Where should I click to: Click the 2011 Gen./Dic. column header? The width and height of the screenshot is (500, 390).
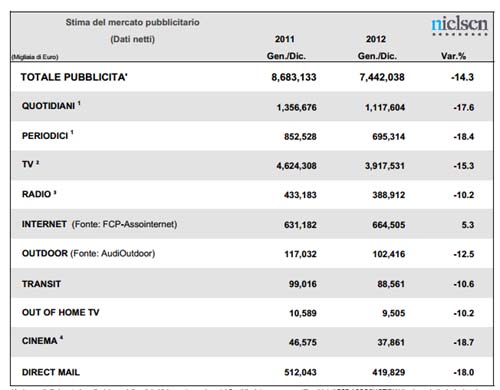tap(286, 47)
